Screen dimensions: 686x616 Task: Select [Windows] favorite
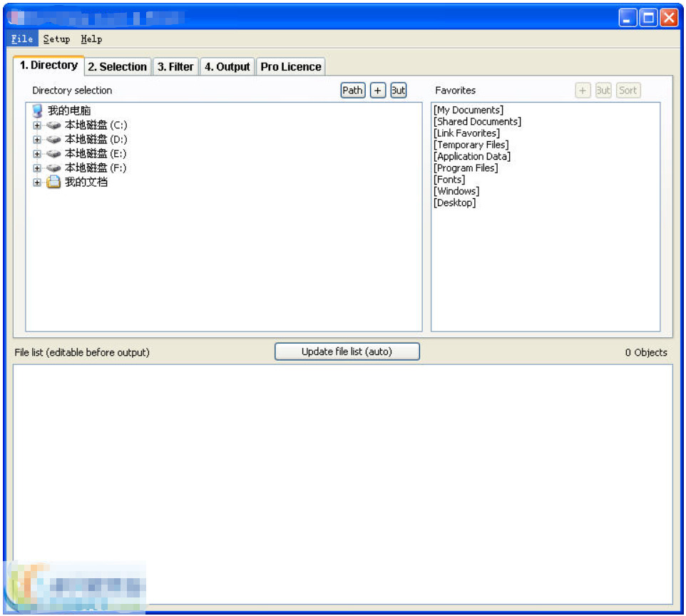pyautogui.click(x=456, y=191)
